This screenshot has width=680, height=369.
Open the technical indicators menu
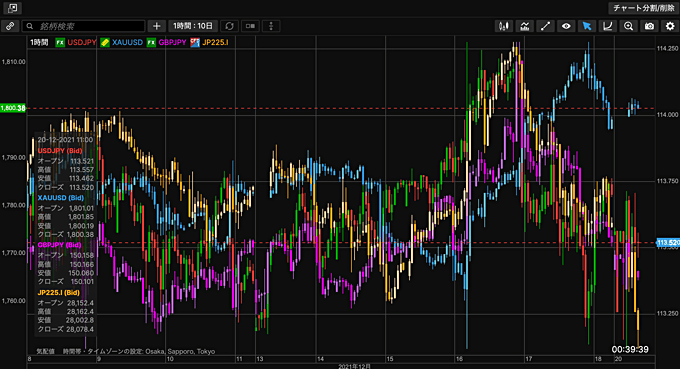pyautogui.click(x=524, y=26)
